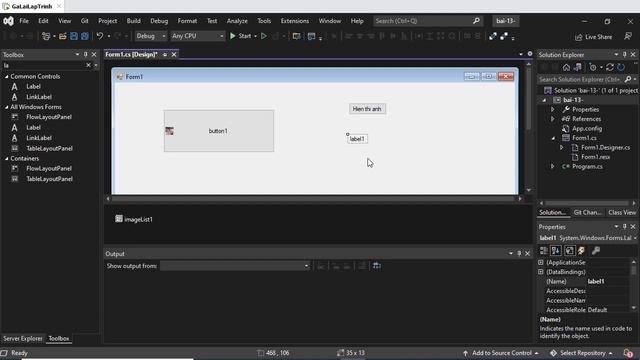The image size is (640, 360).
Task: Click the Events lightning bolt icon
Action: coord(581,251)
